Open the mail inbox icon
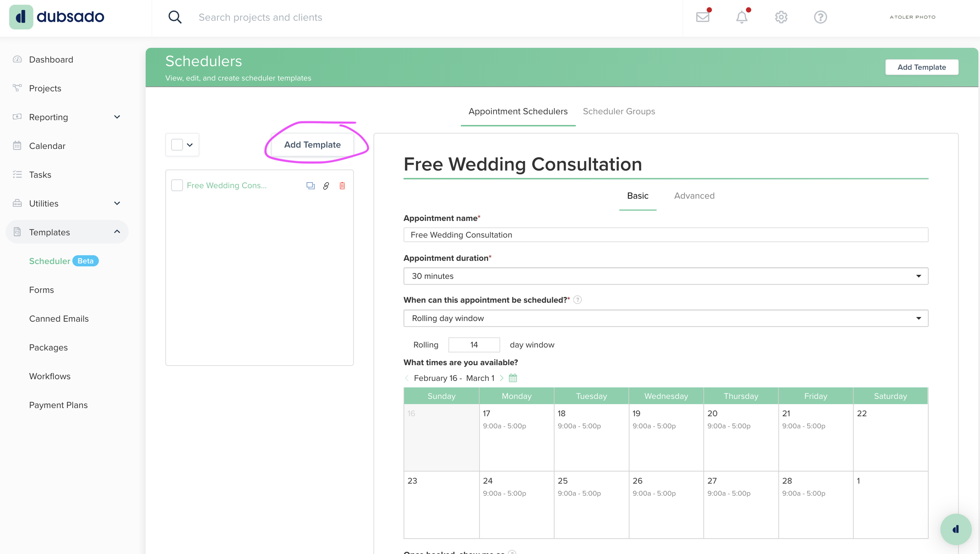The width and height of the screenshot is (980, 554). tap(702, 17)
